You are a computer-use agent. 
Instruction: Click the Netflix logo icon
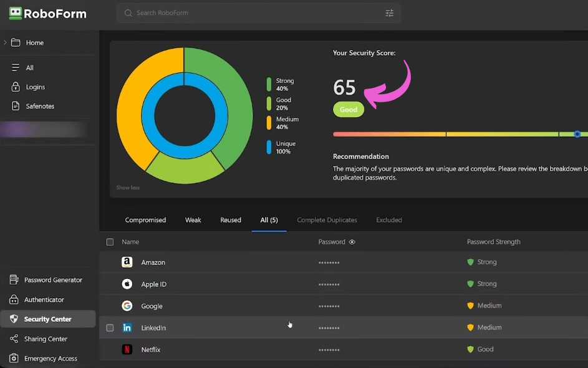point(127,349)
